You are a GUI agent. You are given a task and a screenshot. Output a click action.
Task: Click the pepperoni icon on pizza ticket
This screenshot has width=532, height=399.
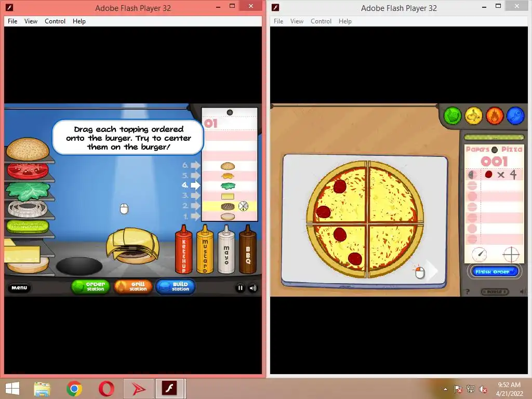click(x=488, y=175)
